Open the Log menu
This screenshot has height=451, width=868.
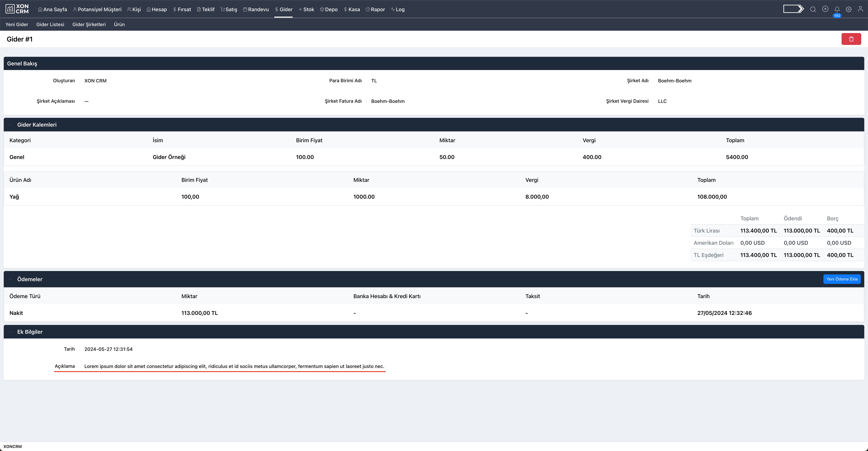(x=398, y=9)
